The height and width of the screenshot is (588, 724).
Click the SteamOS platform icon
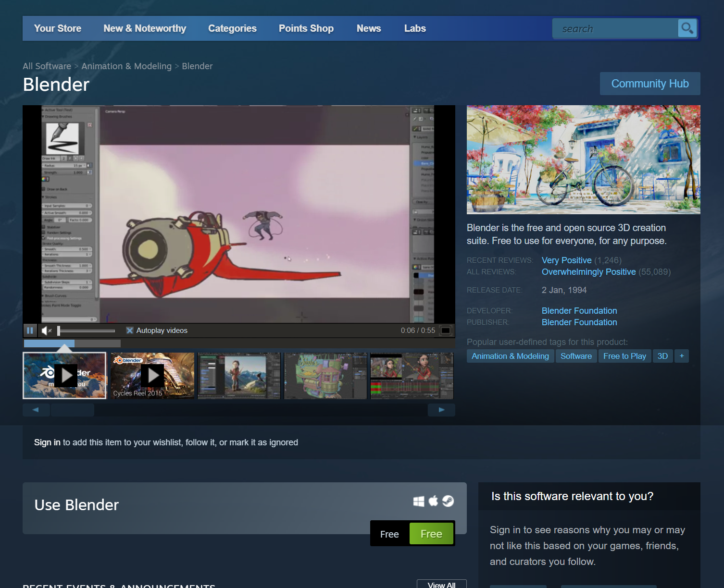(x=448, y=501)
